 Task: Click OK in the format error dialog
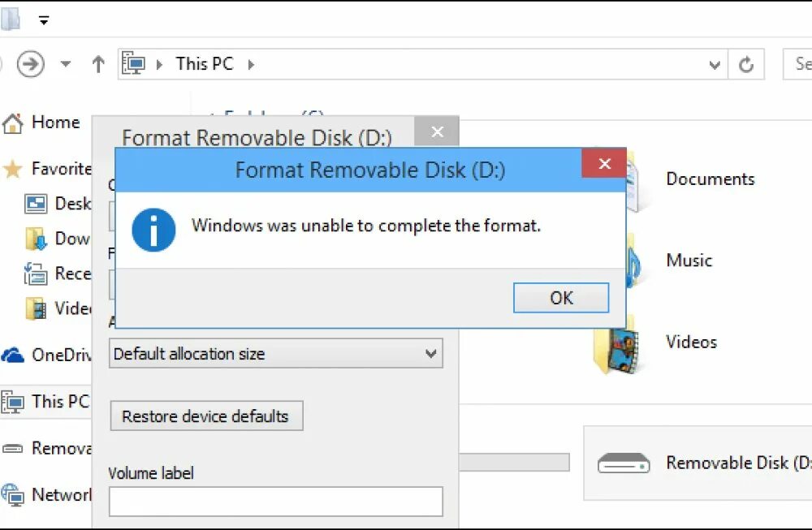(x=560, y=298)
